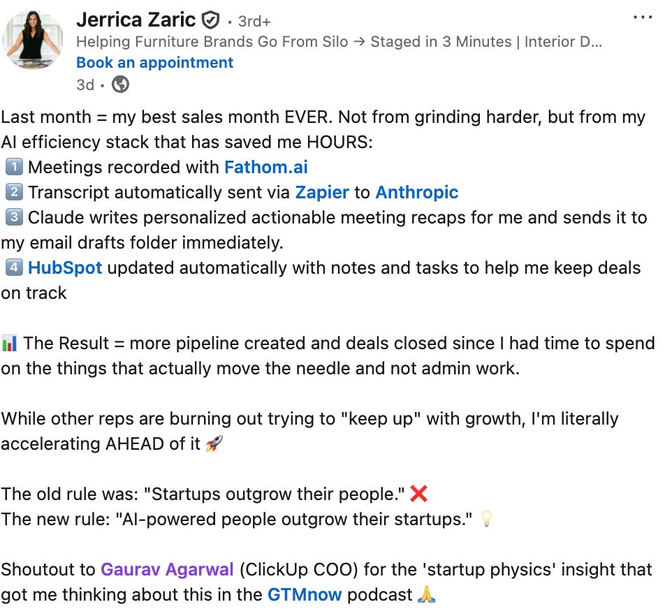Click the number four keycap emoji

coord(14,267)
